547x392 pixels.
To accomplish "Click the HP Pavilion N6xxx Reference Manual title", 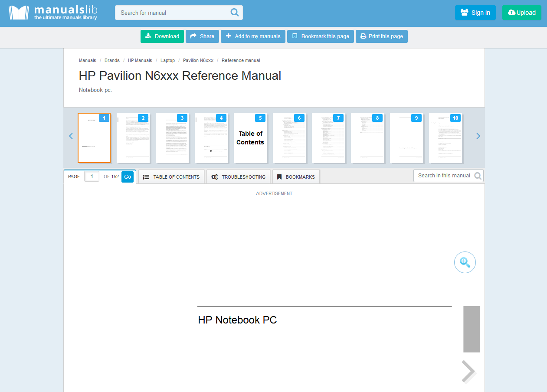I will coord(180,76).
